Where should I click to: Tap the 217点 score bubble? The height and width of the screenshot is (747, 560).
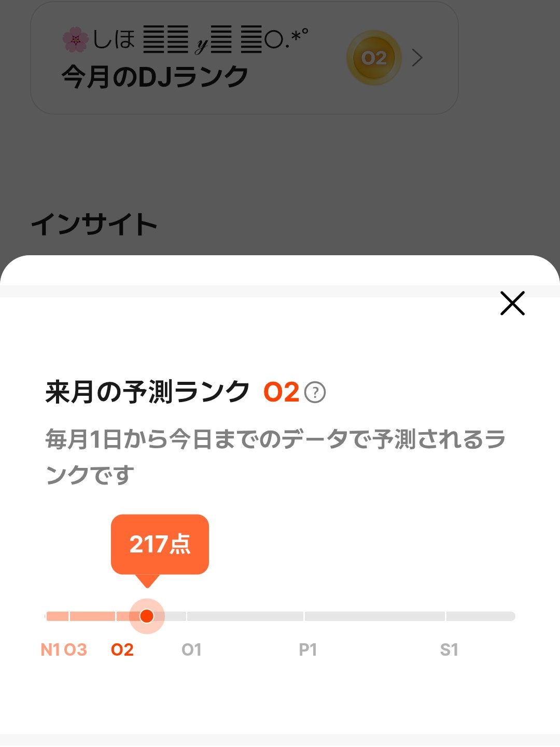[160, 544]
